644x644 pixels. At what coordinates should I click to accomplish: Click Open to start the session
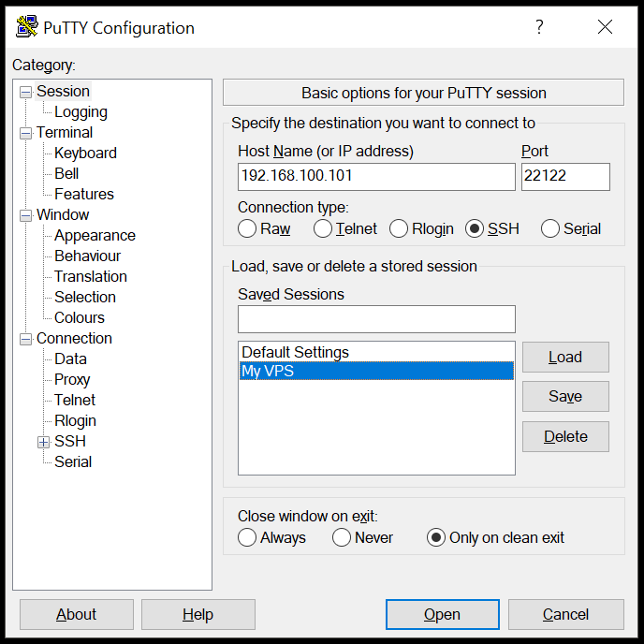point(443,614)
